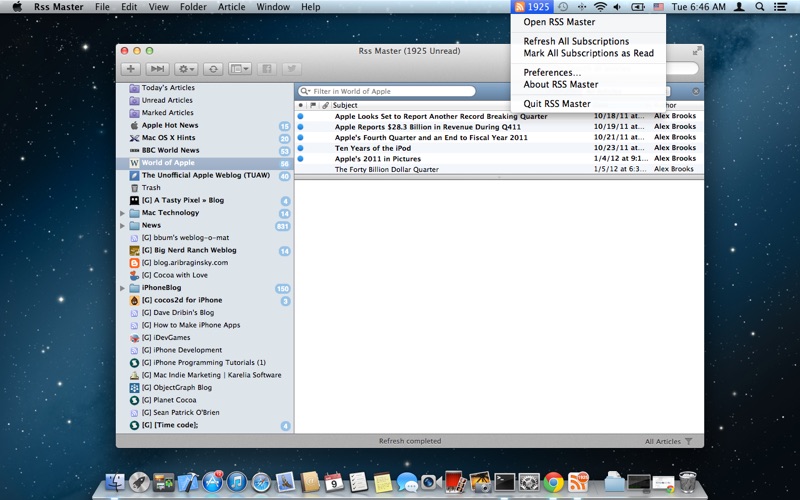Toggle unread dot for Apple's Fourth Quarter article
Image resolution: width=800 pixels, height=500 pixels.
tap(301, 137)
